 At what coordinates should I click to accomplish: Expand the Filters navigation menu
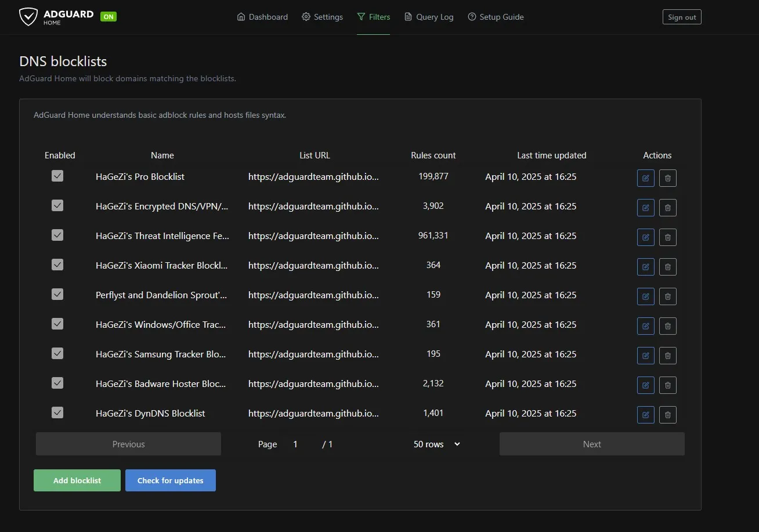tap(373, 17)
